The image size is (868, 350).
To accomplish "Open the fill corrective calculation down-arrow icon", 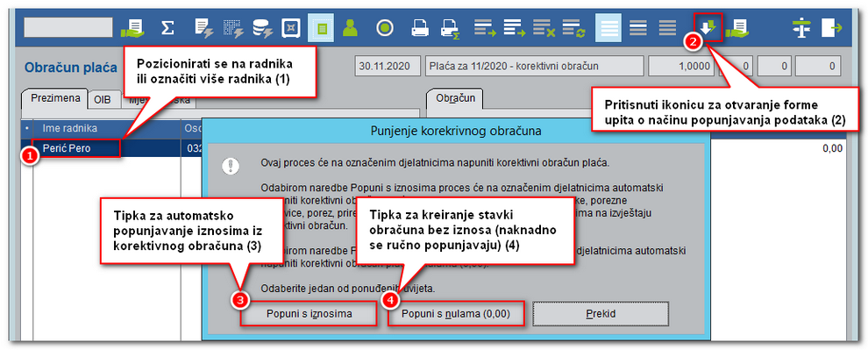I will (708, 27).
